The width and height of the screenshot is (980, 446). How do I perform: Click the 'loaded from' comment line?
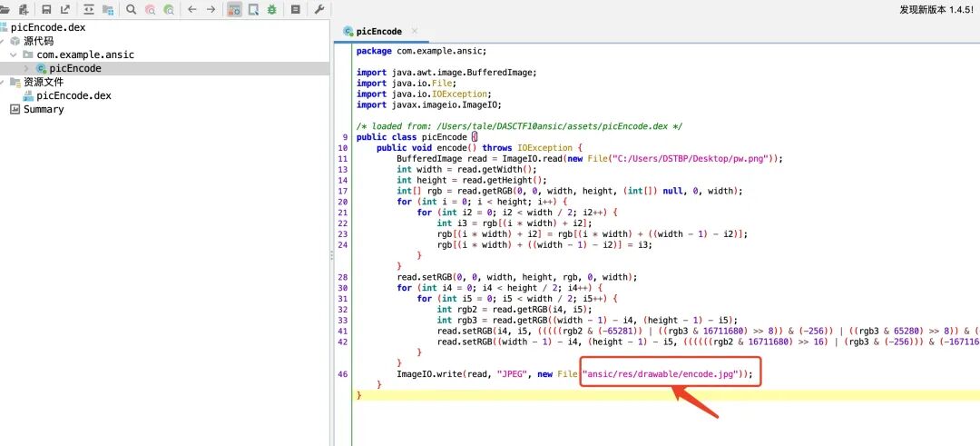pyautogui.click(x=519, y=125)
